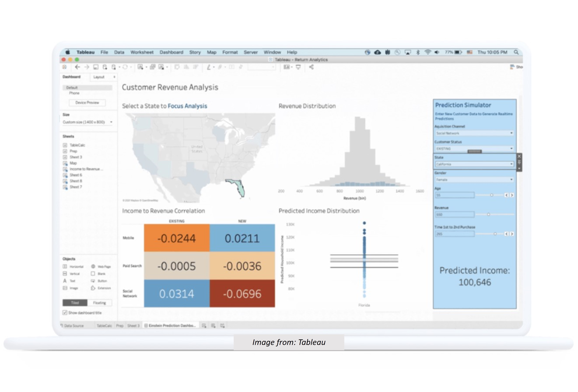Click the Share workbook icon
578x392 pixels.
tap(311, 67)
